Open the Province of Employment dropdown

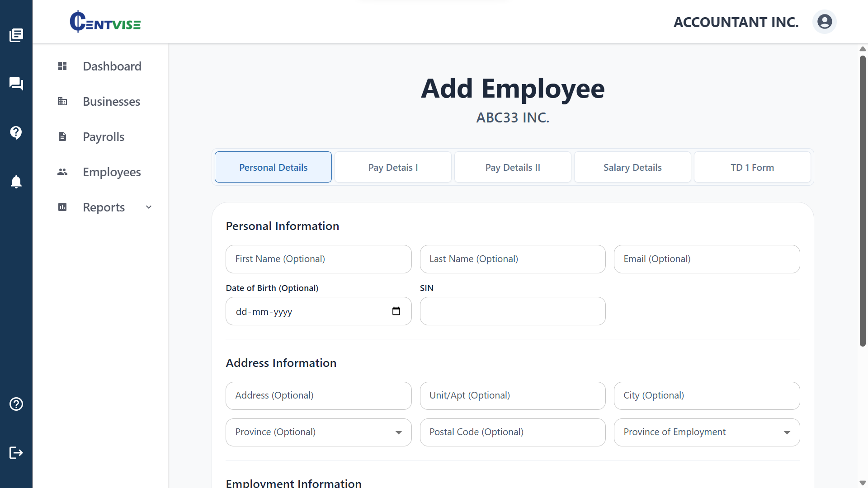(x=787, y=432)
